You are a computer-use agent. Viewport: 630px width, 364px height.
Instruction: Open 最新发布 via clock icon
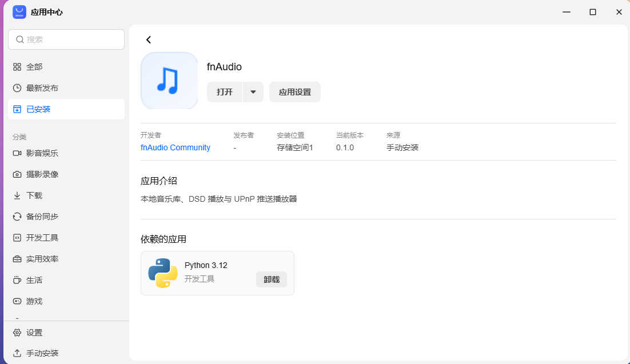[x=17, y=88]
